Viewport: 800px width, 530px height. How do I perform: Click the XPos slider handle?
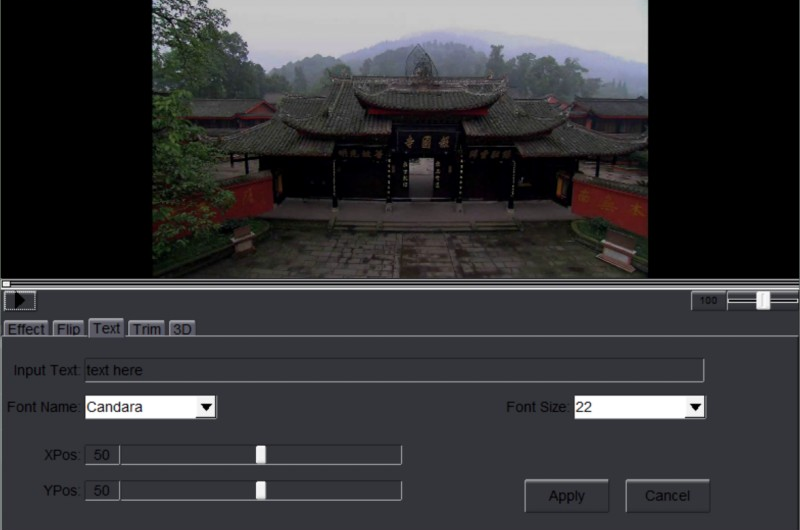[x=261, y=455]
